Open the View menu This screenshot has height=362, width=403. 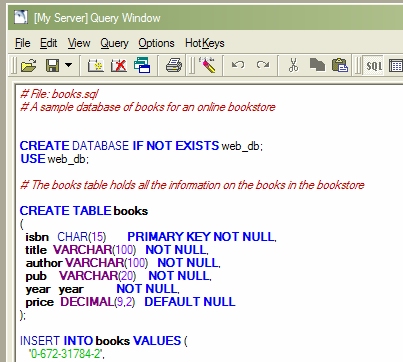(x=79, y=43)
